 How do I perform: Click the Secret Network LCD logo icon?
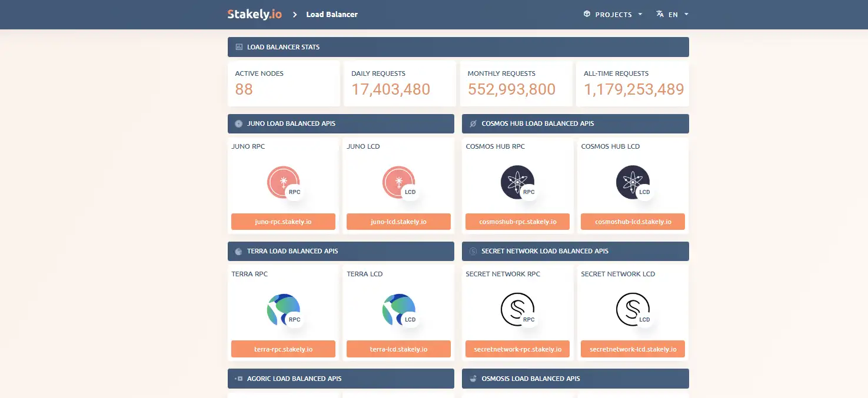633,310
